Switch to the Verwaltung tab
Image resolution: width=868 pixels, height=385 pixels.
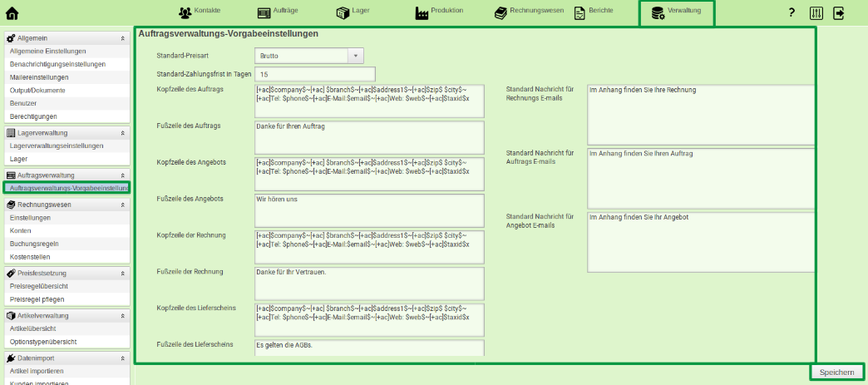676,12
